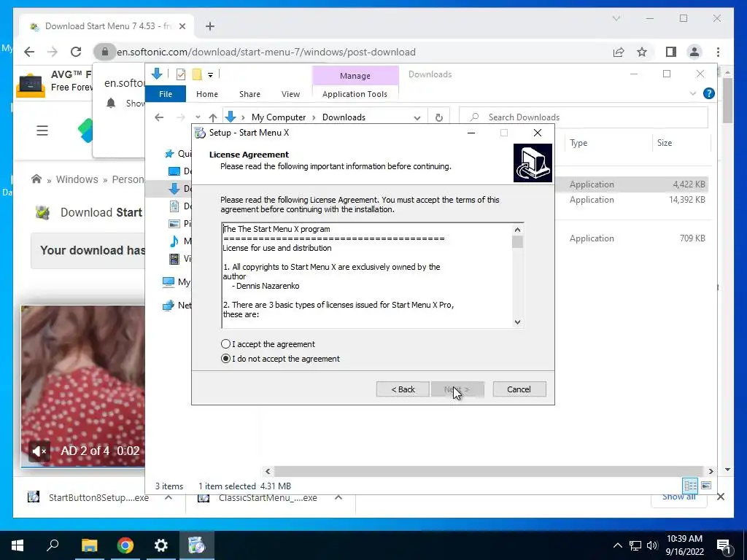Refresh the Downloads folder

[x=438, y=117]
